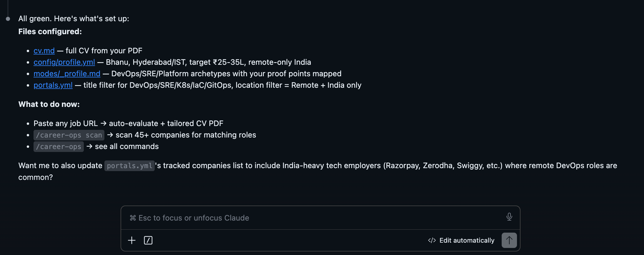
Task: Click the see all commands text
Action: (127, 146)
